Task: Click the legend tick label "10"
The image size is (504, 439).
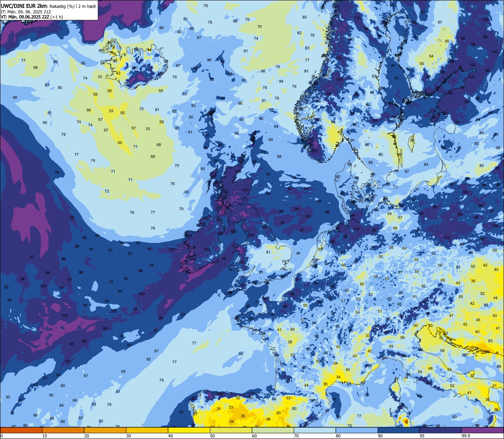Action: click(x=44, y=436)
